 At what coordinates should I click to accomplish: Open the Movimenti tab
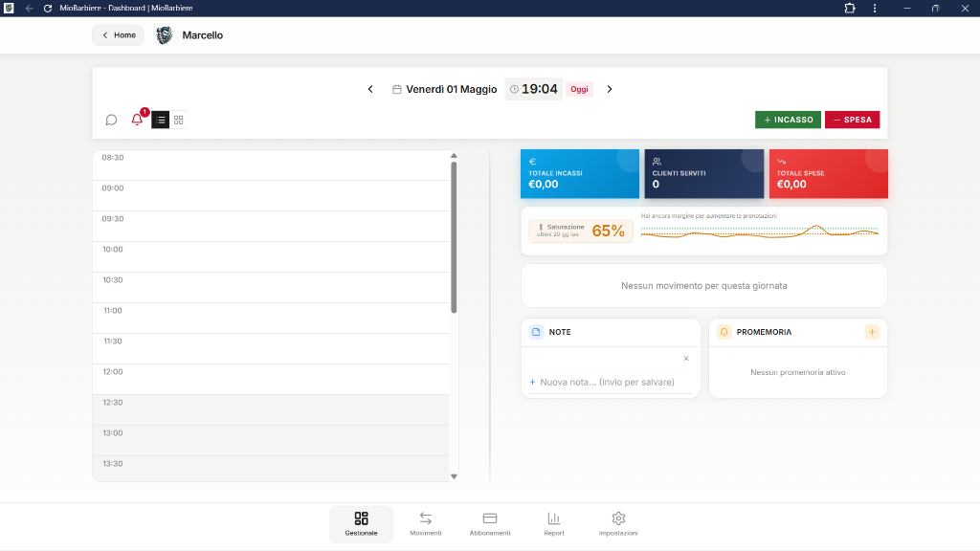tap(426, 523)
